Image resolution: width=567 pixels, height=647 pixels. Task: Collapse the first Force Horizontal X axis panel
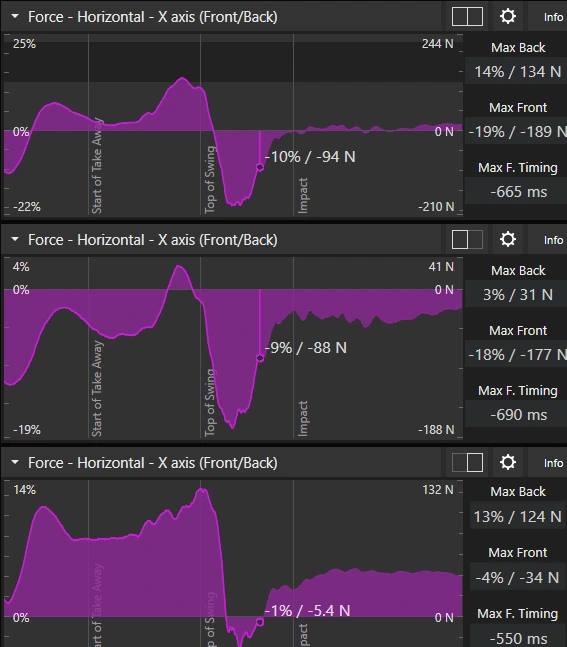pyautogui.click(x=15, y=17)
